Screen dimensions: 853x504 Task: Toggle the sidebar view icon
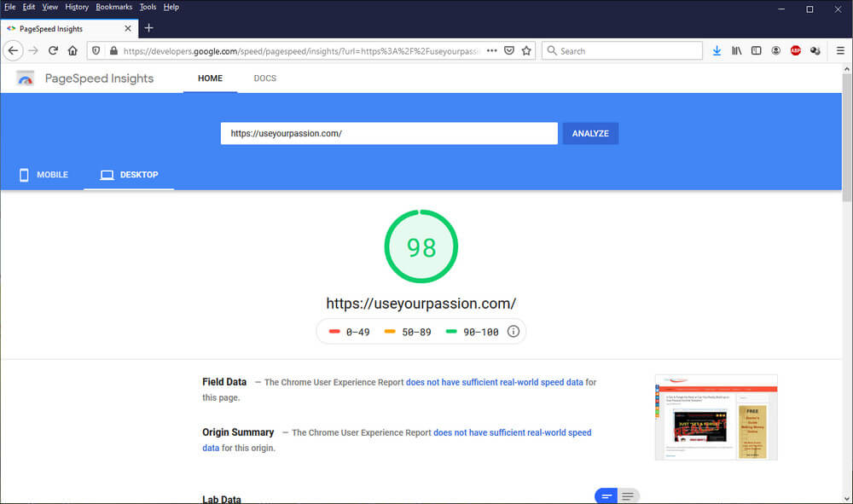pos(756,50)
